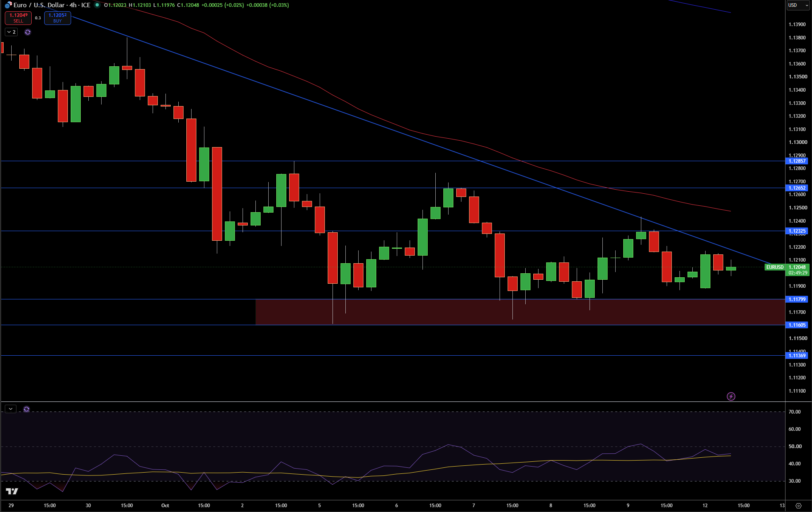Collapse the indicator legend showing 2
812x512 pixels.
click(x=11, y=32)
